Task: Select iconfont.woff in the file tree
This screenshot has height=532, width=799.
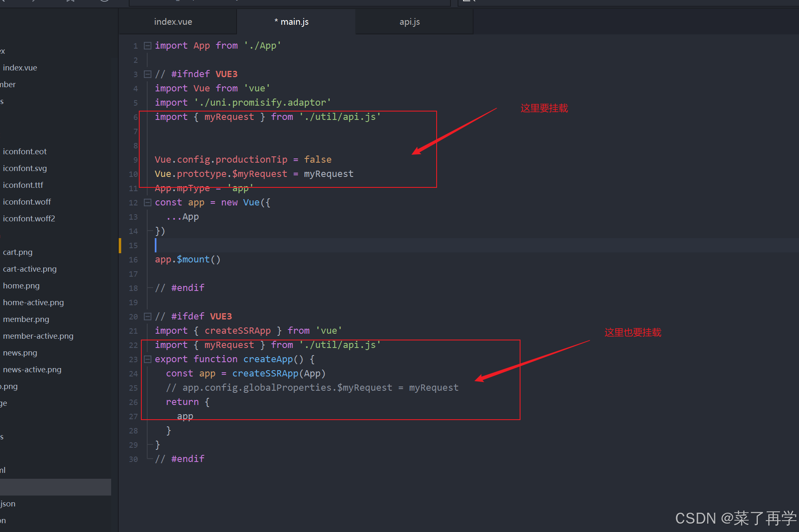Action: click(27, 202)
